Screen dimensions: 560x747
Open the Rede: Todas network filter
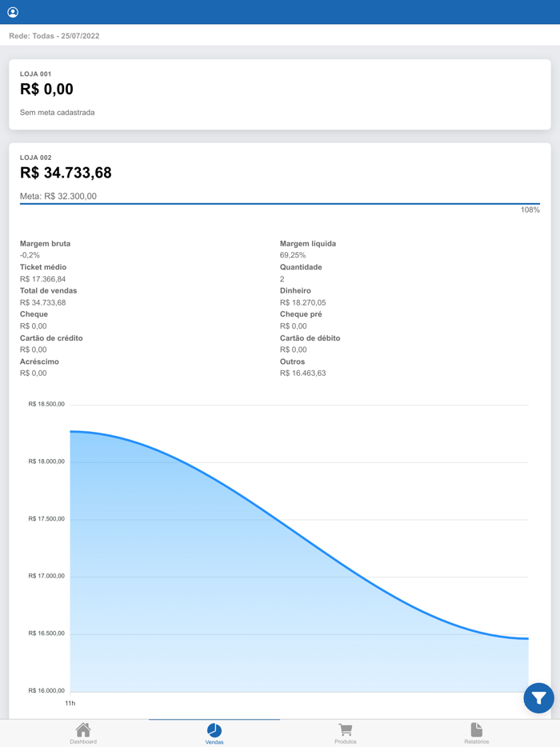pos(54,35)
